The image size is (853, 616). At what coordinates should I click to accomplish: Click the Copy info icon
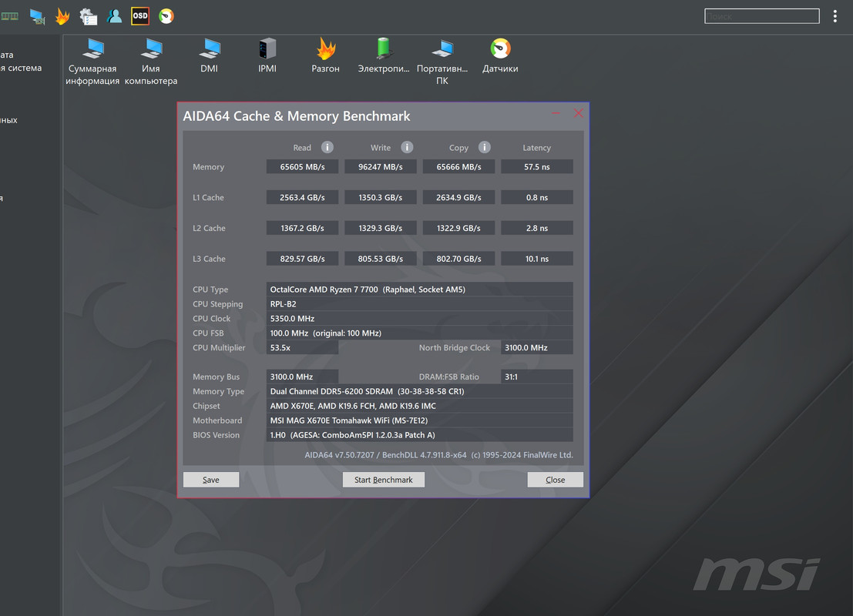[x=484, y=147]
